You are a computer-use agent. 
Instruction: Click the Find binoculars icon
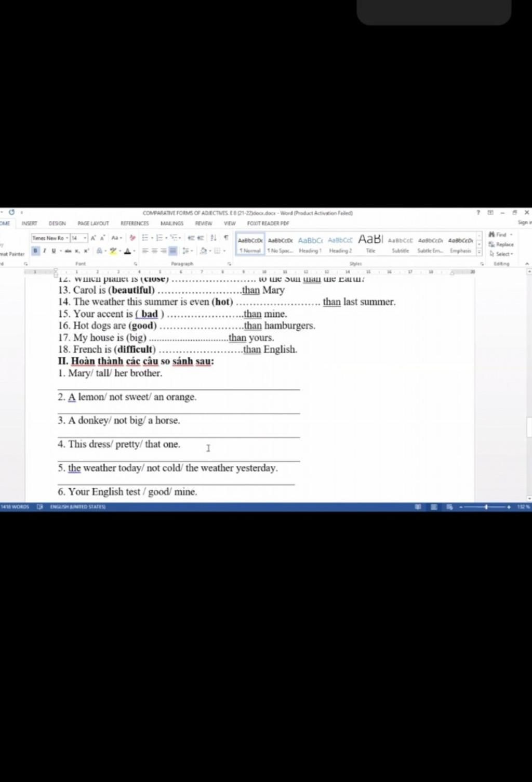491,235
